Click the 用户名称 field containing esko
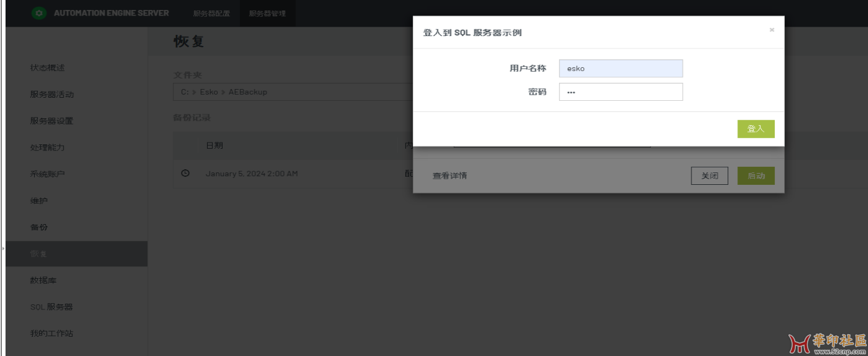 pyautogui.click(x=621, y=68)
